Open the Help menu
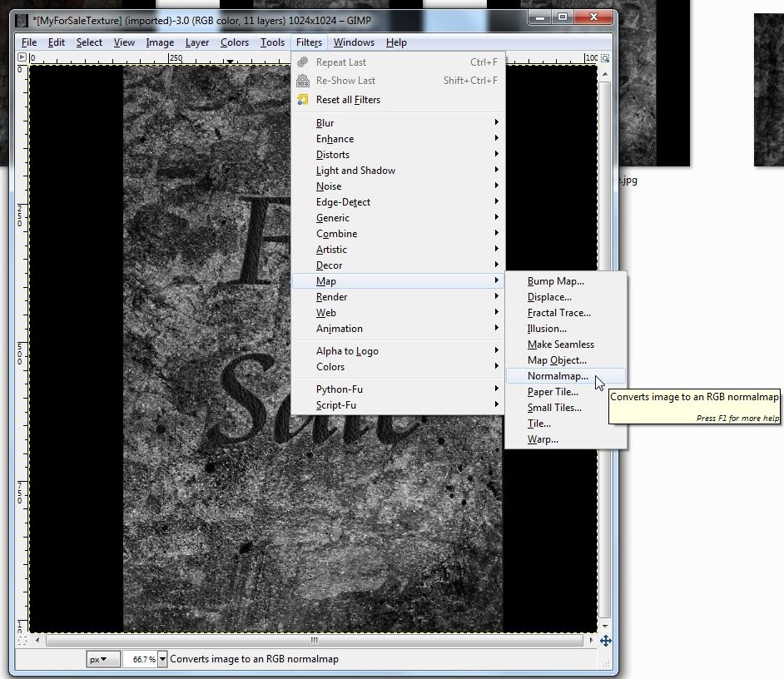Viewport: 784px width, 679px height. (x=396, y=42)
